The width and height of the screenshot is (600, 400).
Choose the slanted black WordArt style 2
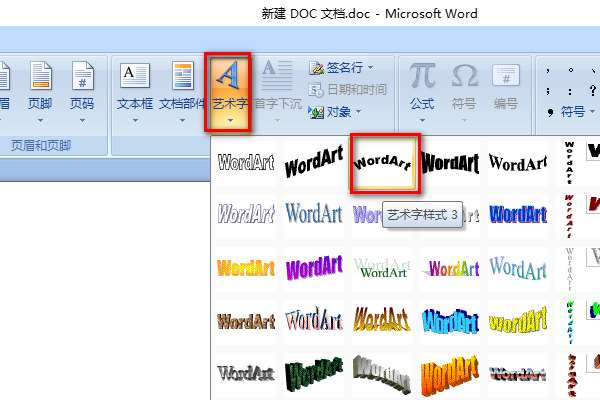[314, 163]
